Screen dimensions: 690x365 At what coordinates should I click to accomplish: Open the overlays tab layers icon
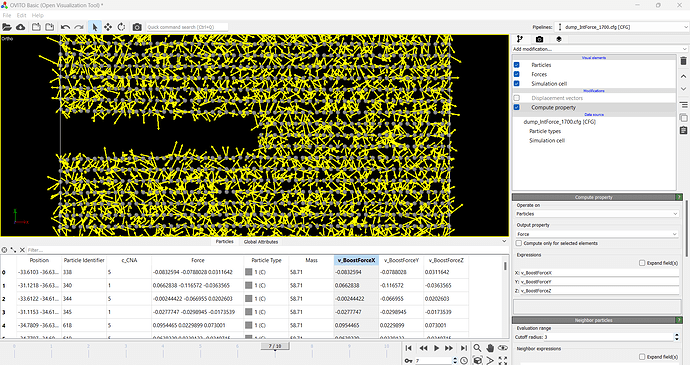coord(559,39)
